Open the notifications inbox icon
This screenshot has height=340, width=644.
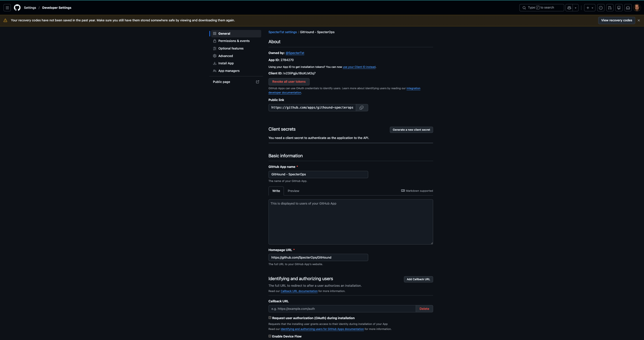click(628, 8)
